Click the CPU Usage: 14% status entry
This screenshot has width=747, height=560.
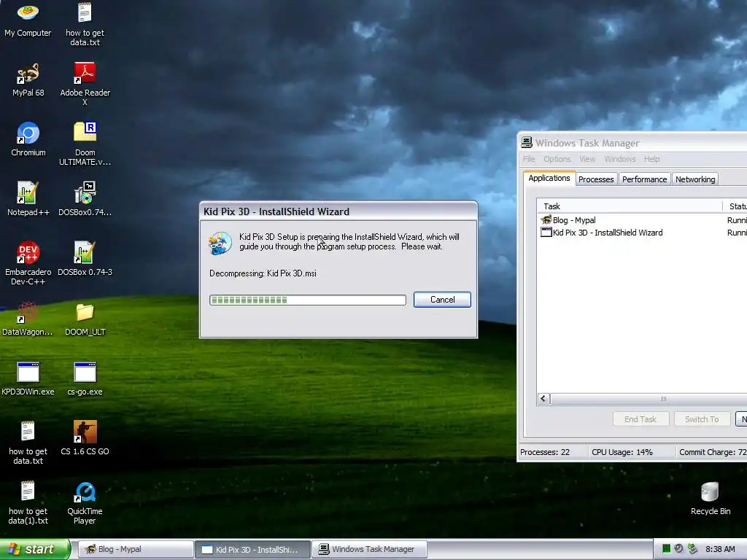click(x=622, y=452)
